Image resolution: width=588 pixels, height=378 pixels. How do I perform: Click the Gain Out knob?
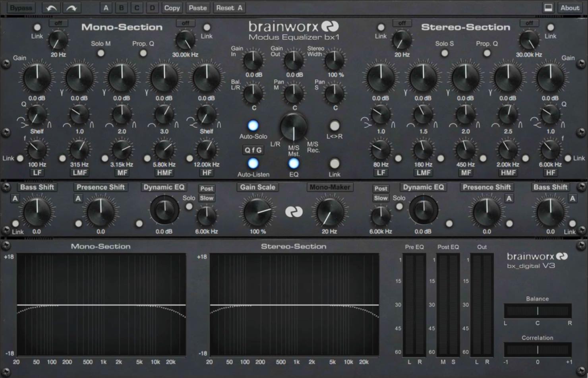click(294, 60)
